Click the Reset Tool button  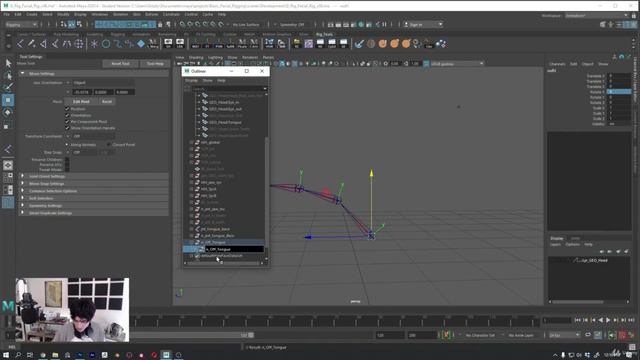(x=120, y=64)
